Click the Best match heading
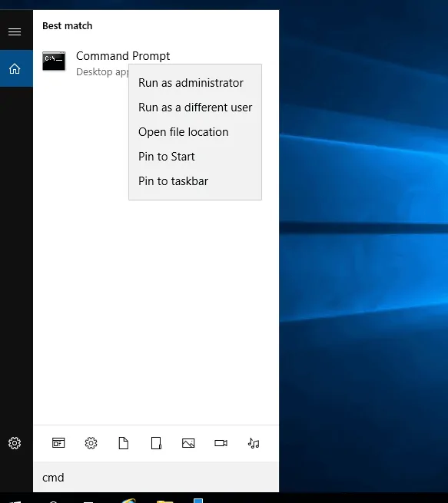448x503 pixels. tap(67, 25)
